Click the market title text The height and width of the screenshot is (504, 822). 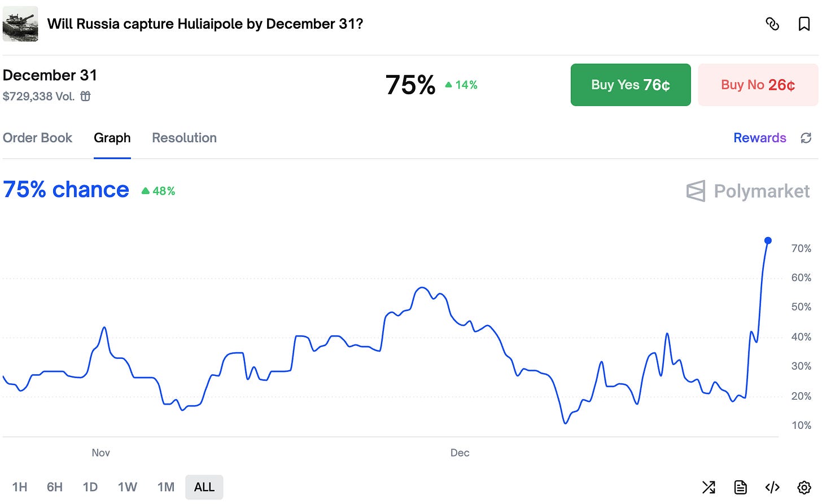click(205, 24)
